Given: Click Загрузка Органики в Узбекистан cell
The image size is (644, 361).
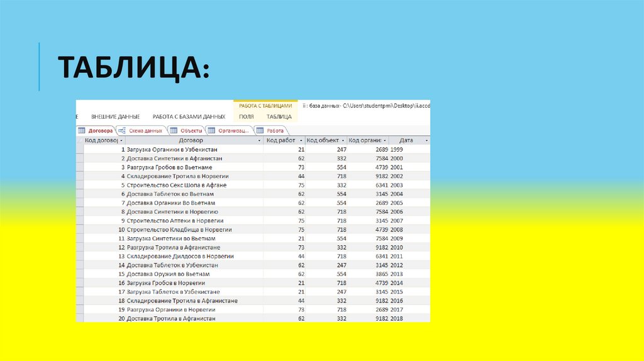Looking at the screenshot, I should coord(172,150).
